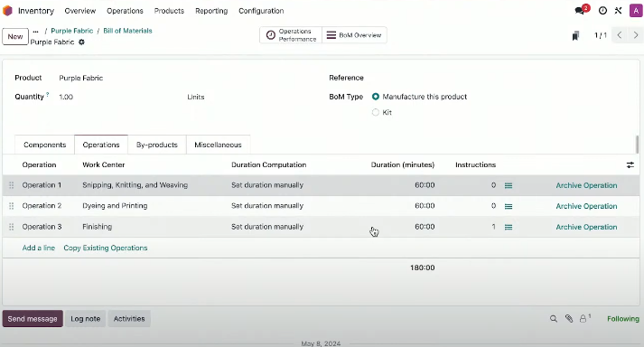
Task: Select the Manufacture this product option
Action: click(376, 97)
